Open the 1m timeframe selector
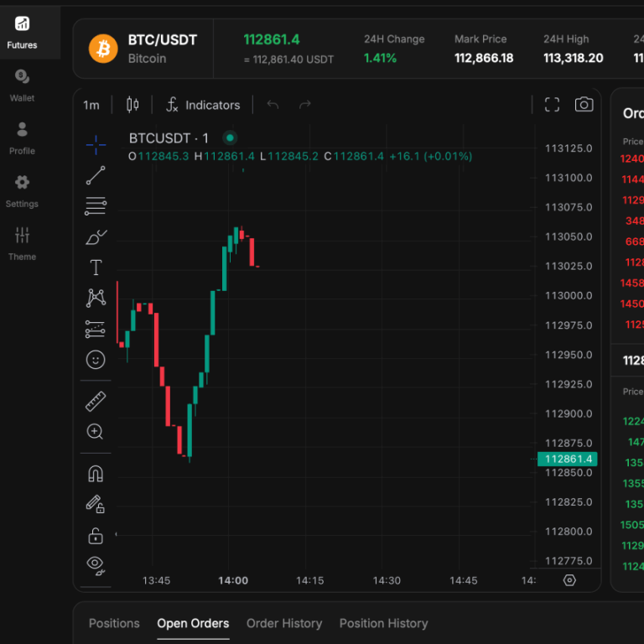The image size is (644, 644). [x=91, y=105]
